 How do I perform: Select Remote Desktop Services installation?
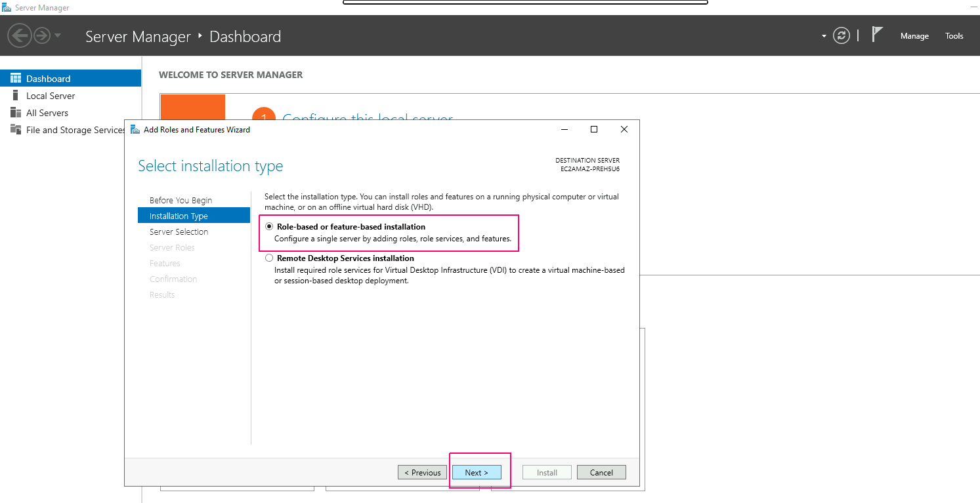[269, 258]
